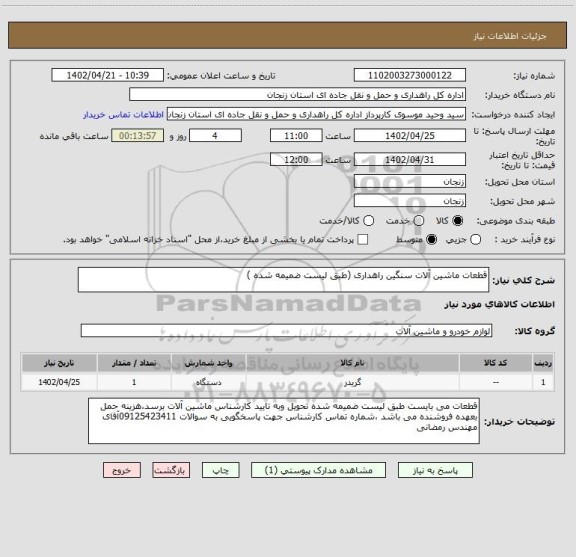This screenshot has height=557, width=576.
Task: Select the خدمت radio button
Action: point(419,221)
